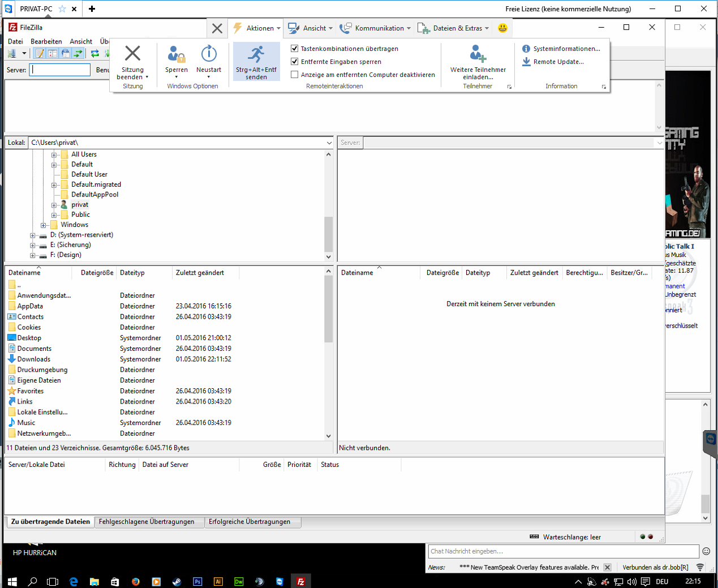The image size is (718, 588).
Task: Click Systeminformationen... link
Action: pos(566,49)
